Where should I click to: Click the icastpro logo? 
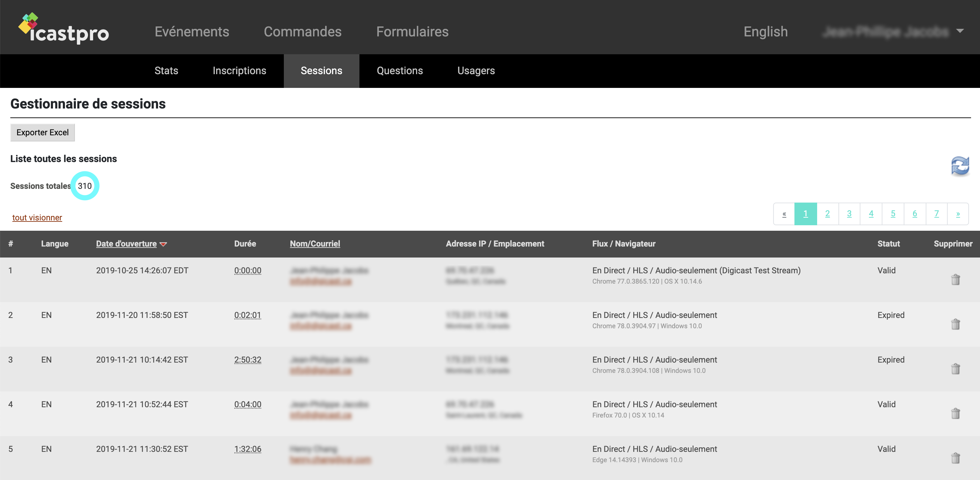[x=64, y=29]
